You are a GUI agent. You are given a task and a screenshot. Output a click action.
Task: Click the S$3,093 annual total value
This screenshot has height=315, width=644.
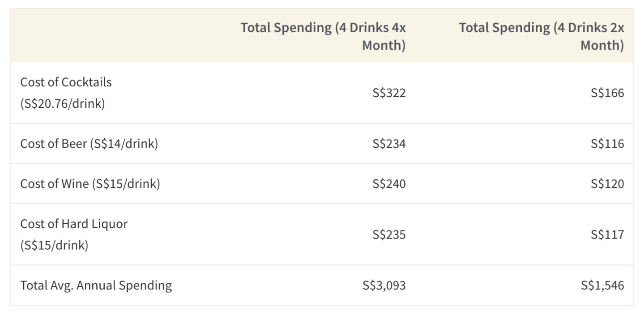384,285
